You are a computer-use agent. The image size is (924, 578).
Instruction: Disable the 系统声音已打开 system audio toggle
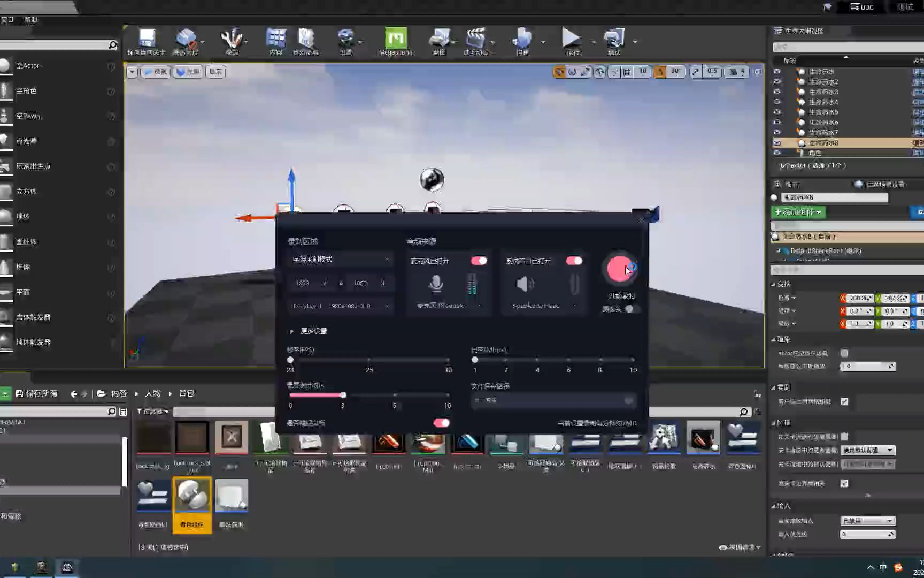pyautogui.click(x=575, y=261)
